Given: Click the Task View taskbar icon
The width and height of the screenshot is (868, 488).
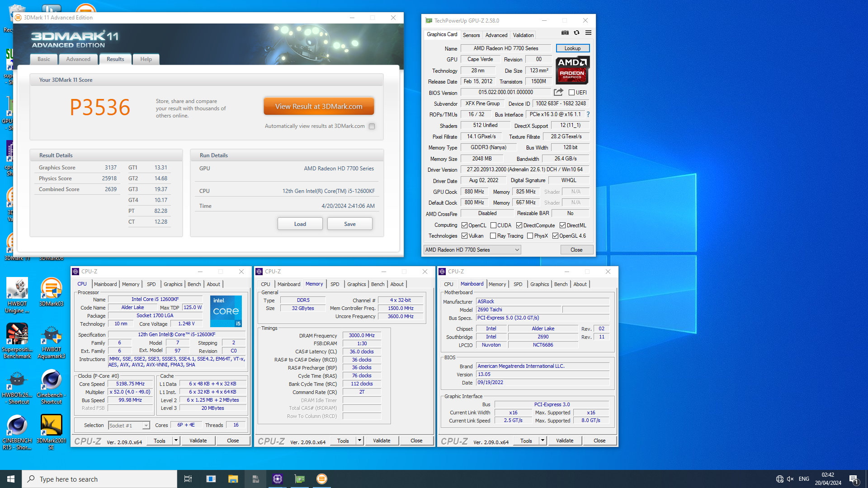Looking at the screenshot, I should tap(188, 479).
